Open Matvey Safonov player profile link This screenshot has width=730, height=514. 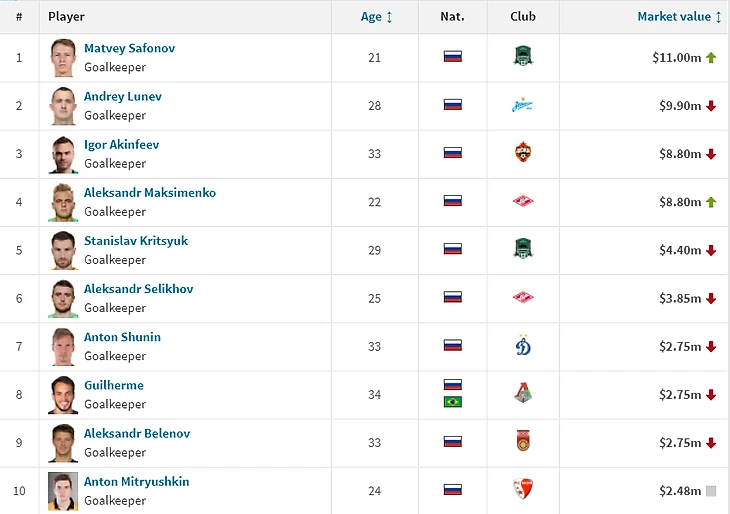tap(129, 48)
